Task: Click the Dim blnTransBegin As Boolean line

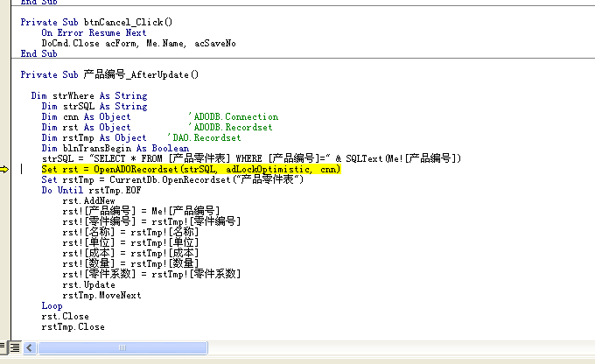Action: [115, 149]
